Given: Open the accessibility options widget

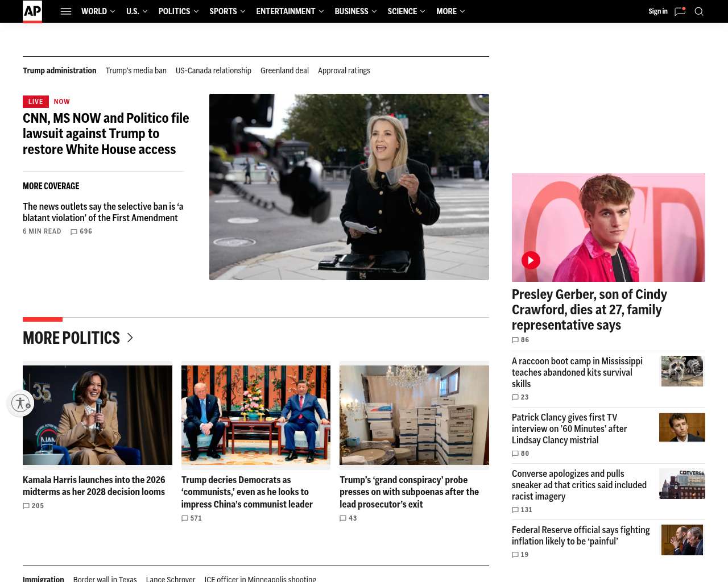Looking at the screenshot, I should 20,403.
